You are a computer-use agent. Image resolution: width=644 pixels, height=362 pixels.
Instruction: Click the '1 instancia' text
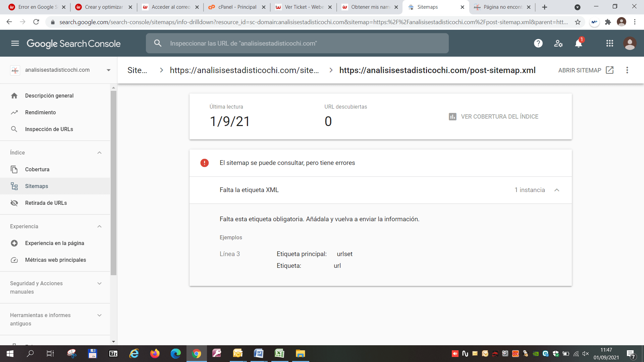coord(530,190)
